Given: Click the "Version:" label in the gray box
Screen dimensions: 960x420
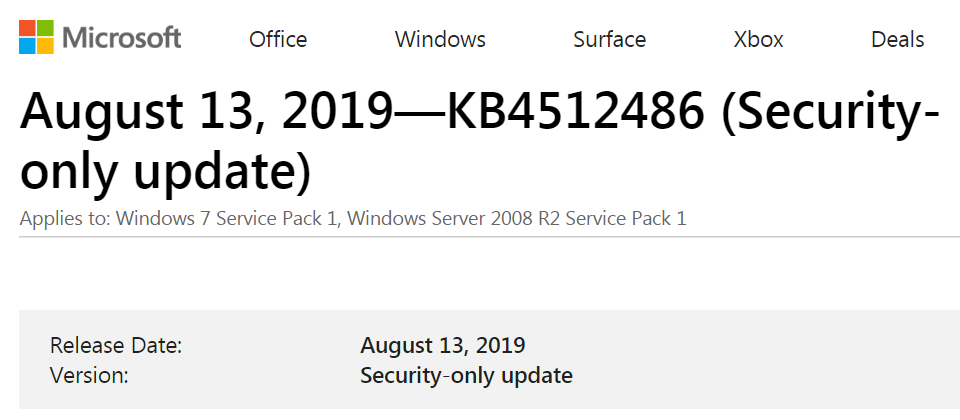Looking at the screenshot, I should click(x=89, y=375).
